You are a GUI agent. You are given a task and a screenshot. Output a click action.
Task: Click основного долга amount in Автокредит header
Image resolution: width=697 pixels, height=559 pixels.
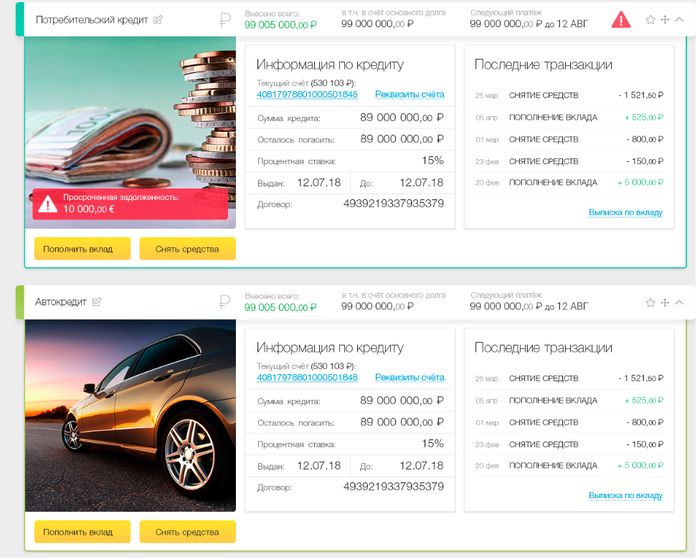coord(377,307)
